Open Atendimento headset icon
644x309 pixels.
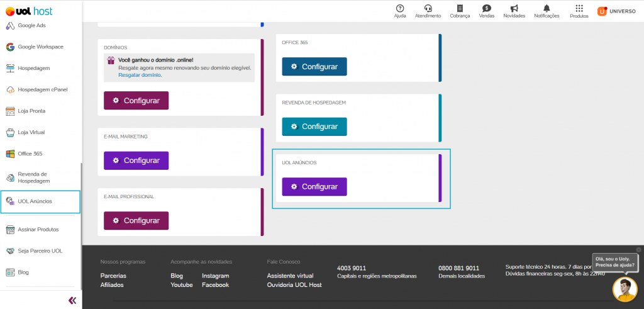(428, 11)
